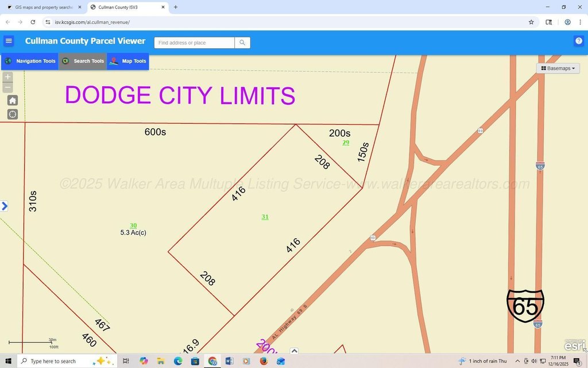Image resolution: width=588 pixels, height=368 pixels.
Task: Open the help question mark icon
Action: (579, 41)
